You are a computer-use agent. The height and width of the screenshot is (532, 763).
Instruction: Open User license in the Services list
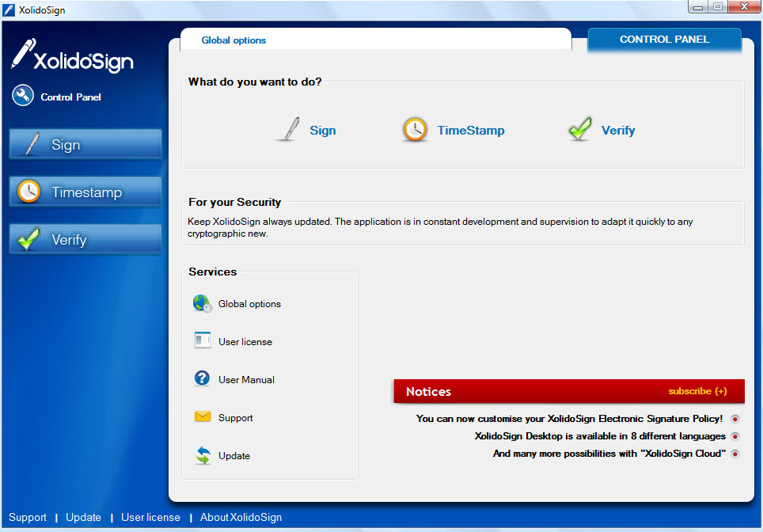point(245,342)
